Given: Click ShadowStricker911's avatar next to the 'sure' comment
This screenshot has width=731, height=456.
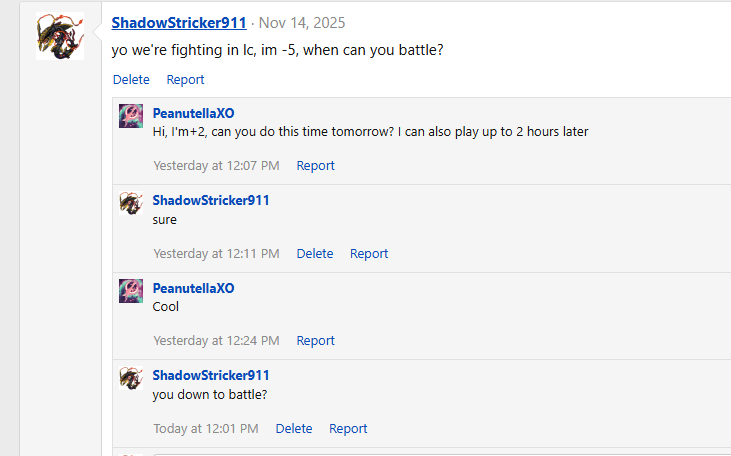Looking at the screenshot, I should tap(131, 203).
